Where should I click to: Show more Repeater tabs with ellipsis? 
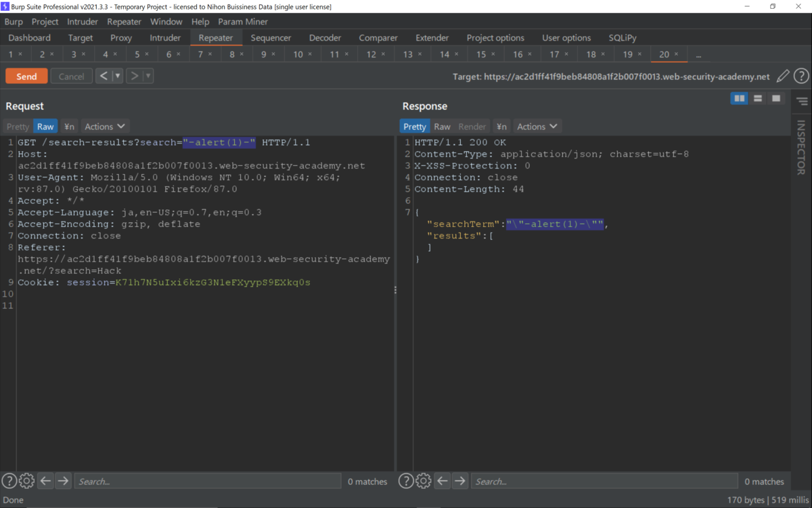pyautogui.click(x=698, y=54)
